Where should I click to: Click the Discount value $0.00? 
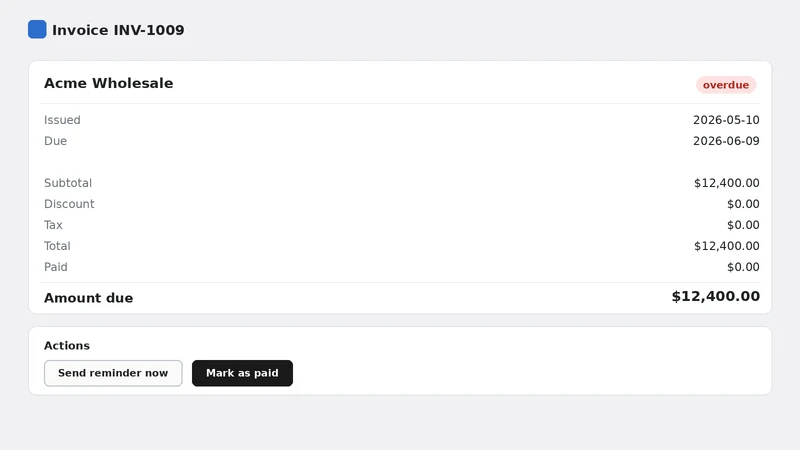743,204
